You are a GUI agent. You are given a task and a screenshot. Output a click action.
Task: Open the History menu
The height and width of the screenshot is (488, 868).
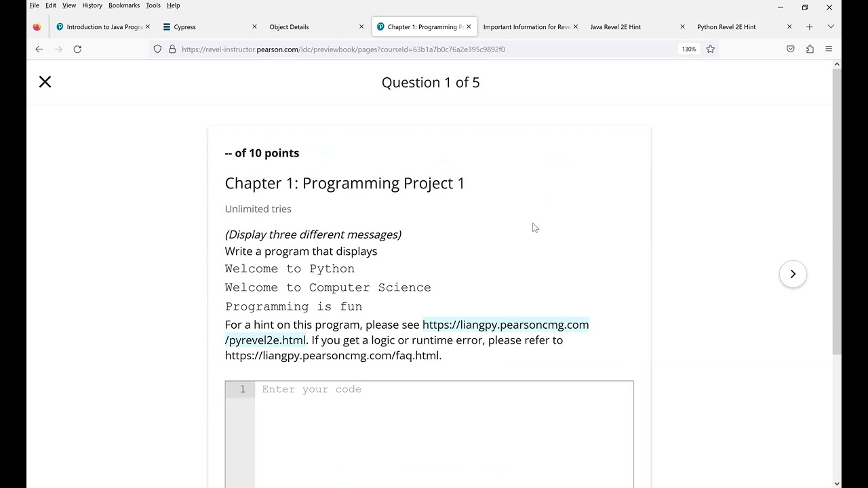[92, 5]
